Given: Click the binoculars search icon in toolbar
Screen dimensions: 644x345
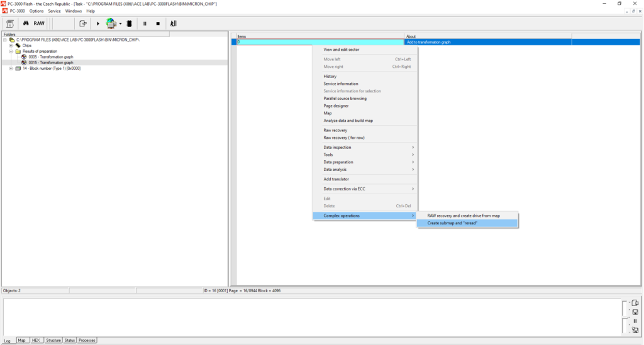Looking at the screenshot, I should 26,23.
